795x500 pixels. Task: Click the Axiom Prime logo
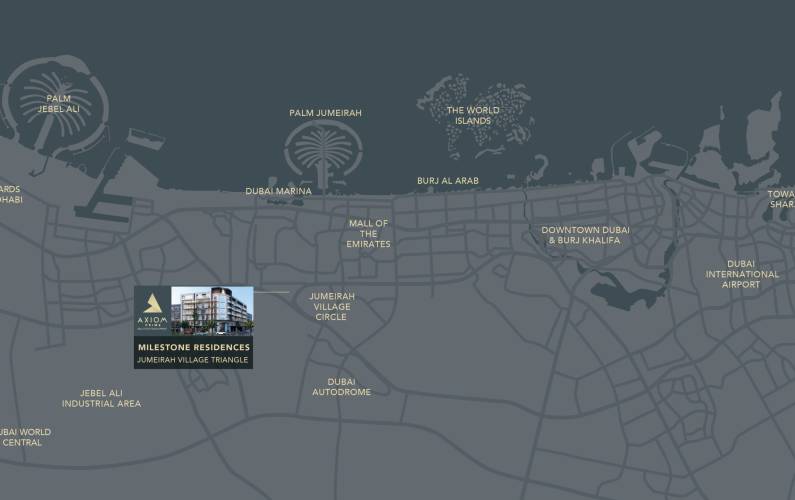coord(152,310)
